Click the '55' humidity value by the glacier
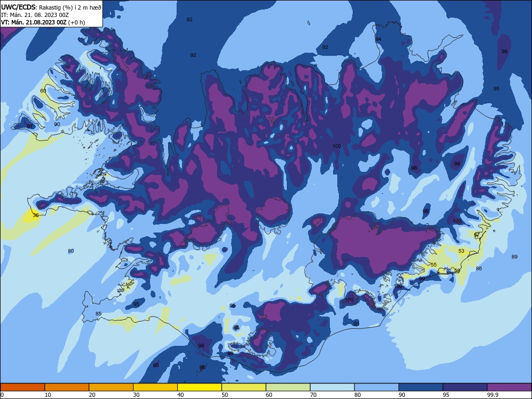This screenshot has height=399, width=532. pyautogui.click(x=434, y=264)
